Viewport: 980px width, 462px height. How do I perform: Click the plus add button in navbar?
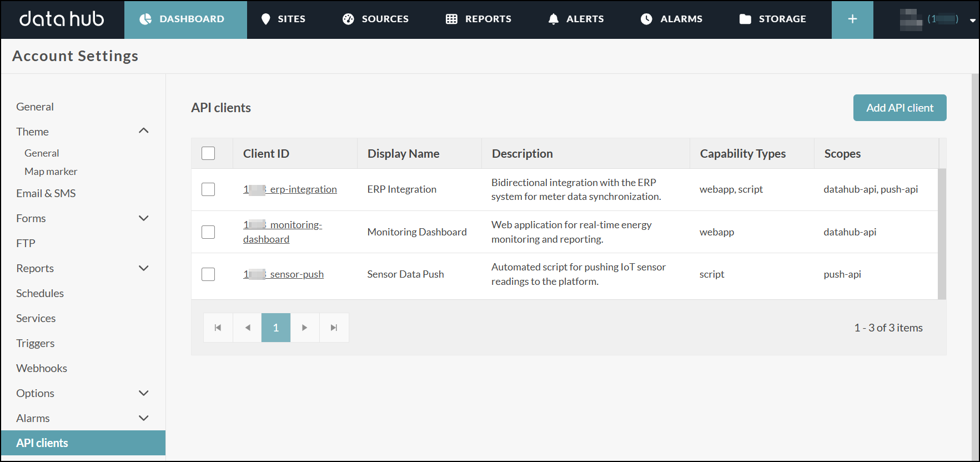852,19
